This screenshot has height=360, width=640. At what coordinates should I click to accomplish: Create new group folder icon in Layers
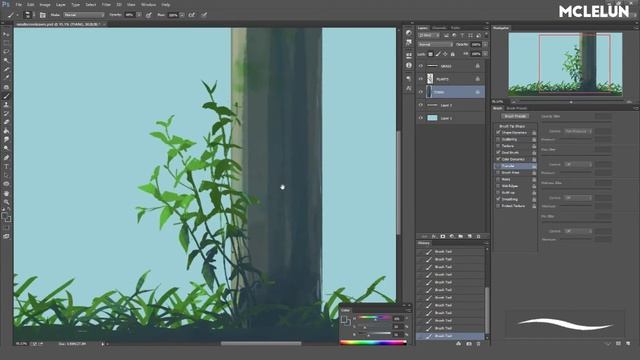click(x=460, y=236)
